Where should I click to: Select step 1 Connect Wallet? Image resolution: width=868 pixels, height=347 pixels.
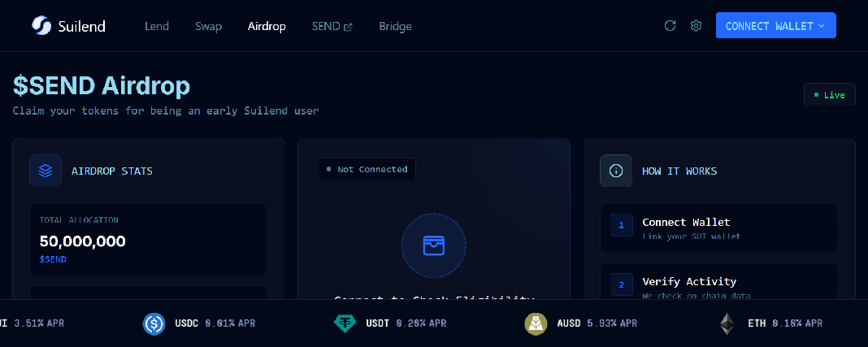(x=719, y=228)
